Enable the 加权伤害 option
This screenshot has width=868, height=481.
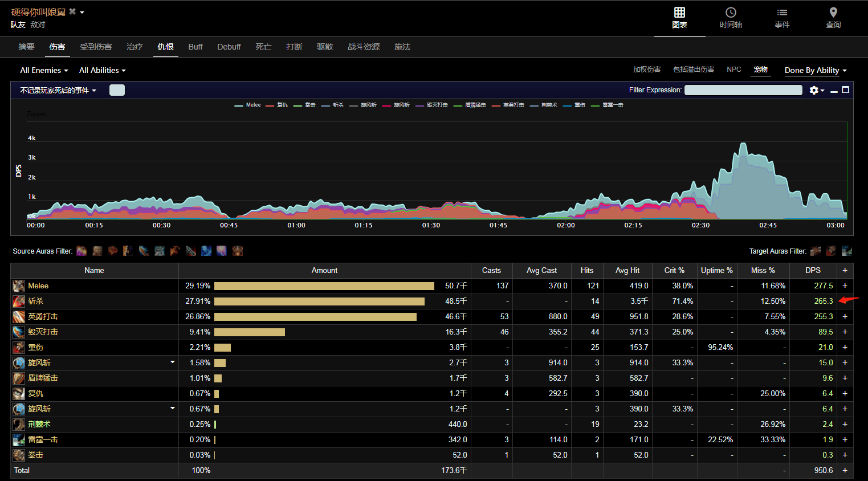[647, 70]
